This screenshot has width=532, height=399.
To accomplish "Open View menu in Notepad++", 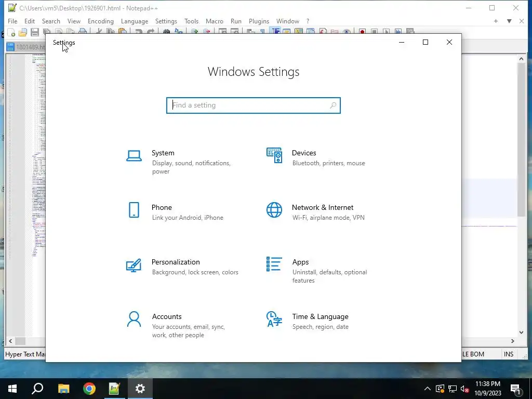I will click(x=74, y=21).
